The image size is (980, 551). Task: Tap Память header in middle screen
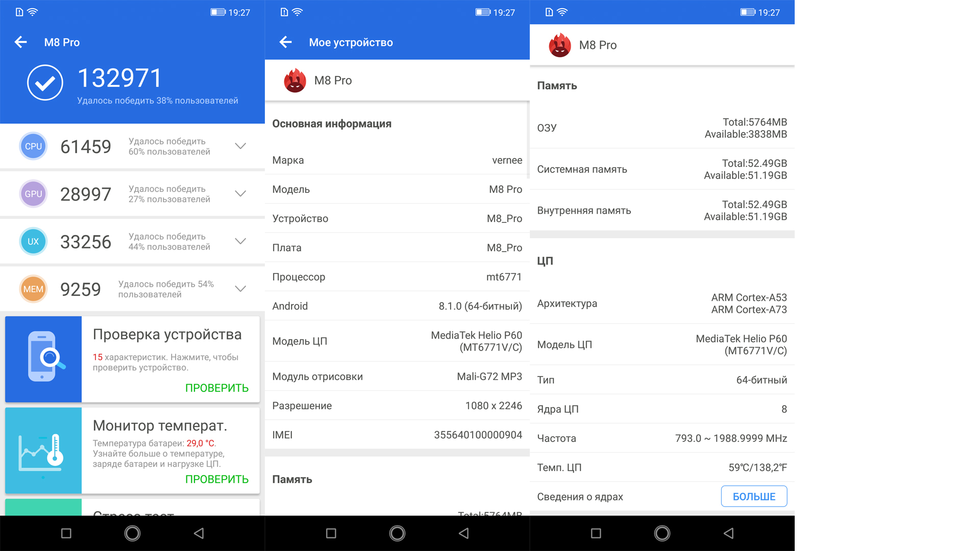[x=292, y=479]
